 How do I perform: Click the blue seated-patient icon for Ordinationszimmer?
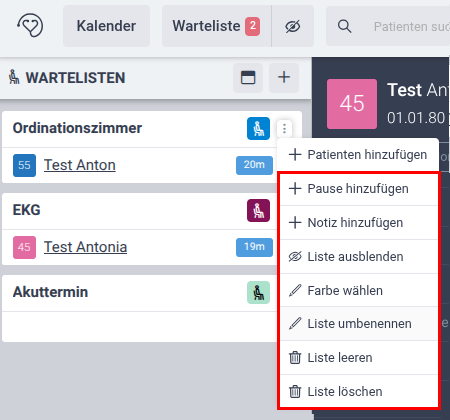click(258, 128)
